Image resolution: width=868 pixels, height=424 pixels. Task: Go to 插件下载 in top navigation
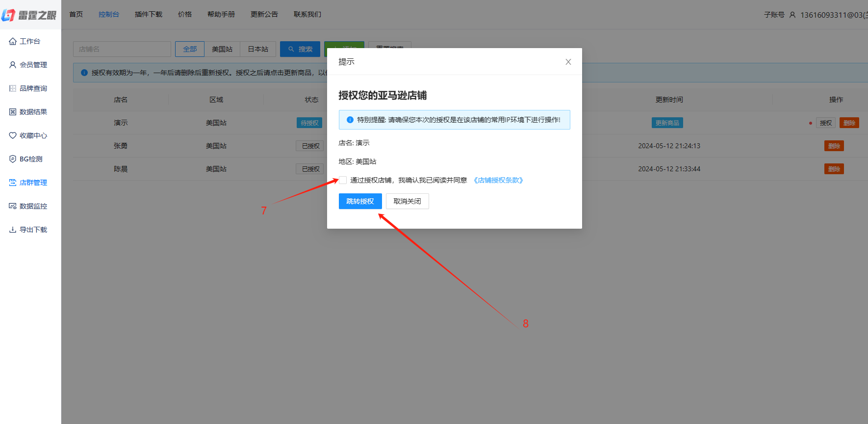click(148, 14)
